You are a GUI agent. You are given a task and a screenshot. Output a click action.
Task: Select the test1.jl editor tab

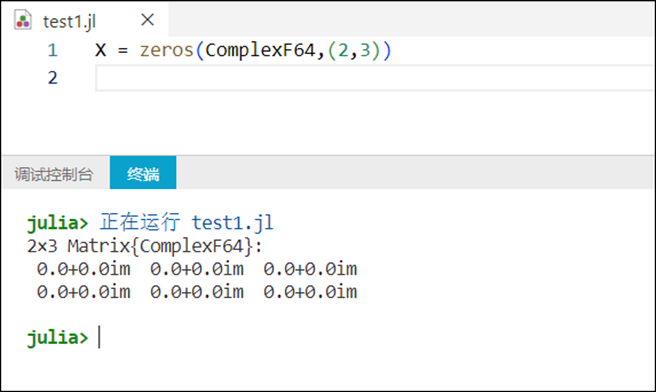click(84, 20)
